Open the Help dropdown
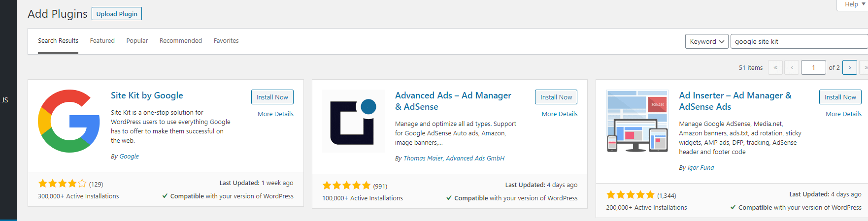 point(854,4)
